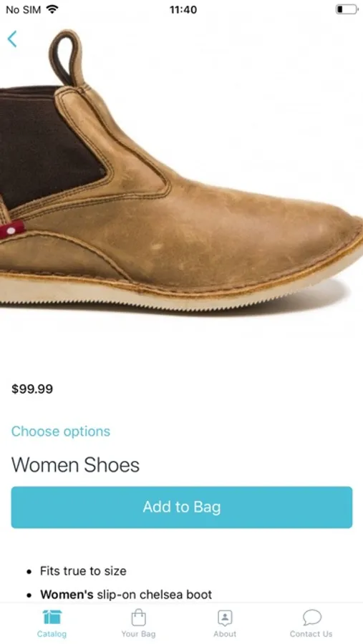Tap the About person icon
This screenshot has width=363, height=644.
225,618
